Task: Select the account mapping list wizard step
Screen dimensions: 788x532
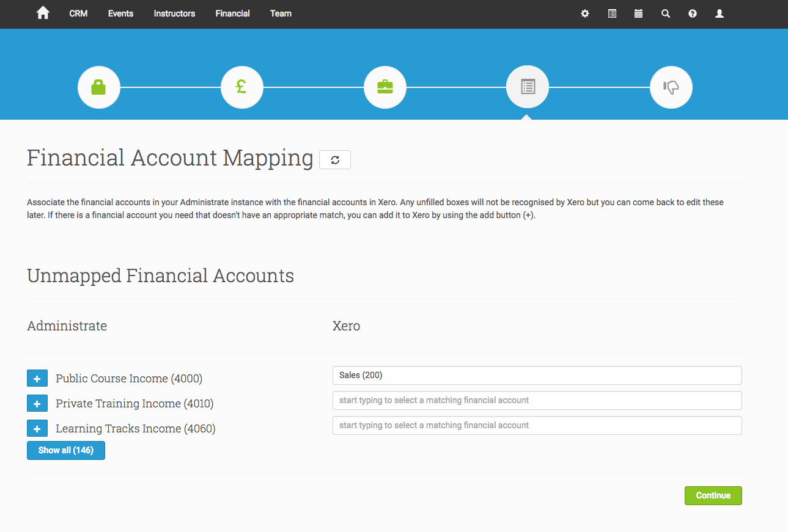Action: coord(528,87)
